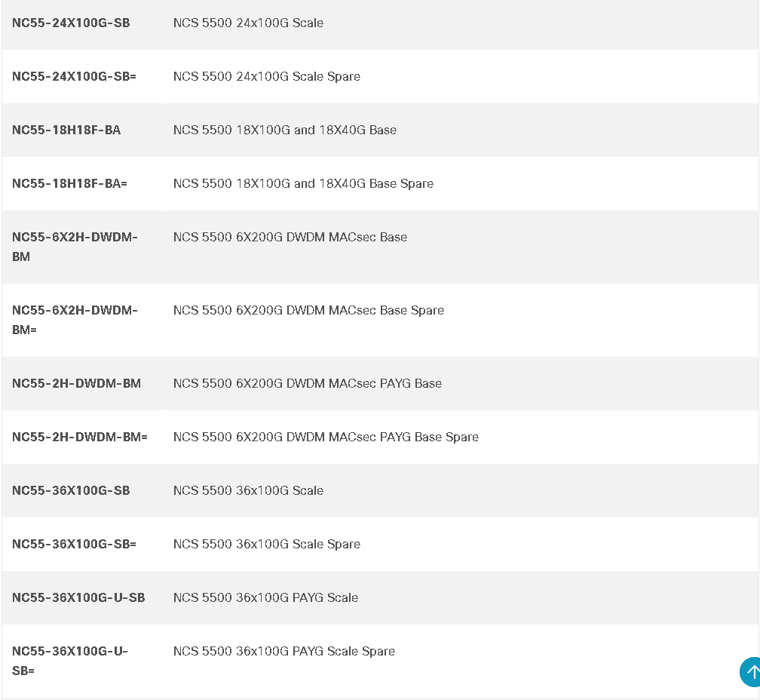The image size is (760, 700).
Task: Click NCS 5500 18X100G and 18X40G Base description
Action: coord(284,130)
